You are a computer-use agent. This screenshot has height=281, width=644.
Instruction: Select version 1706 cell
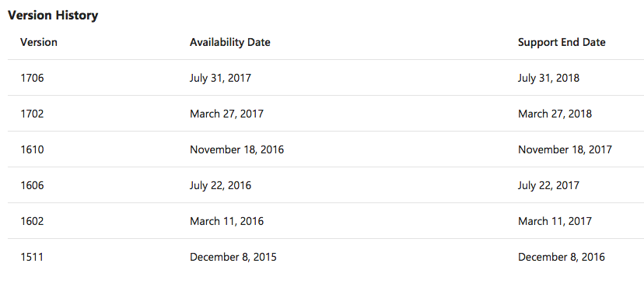(32, 78)
